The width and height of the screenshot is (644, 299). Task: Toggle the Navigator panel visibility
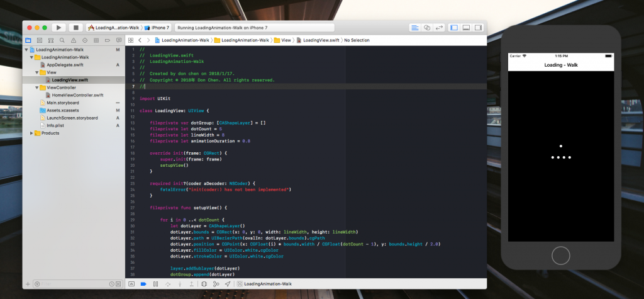(454, 28)
